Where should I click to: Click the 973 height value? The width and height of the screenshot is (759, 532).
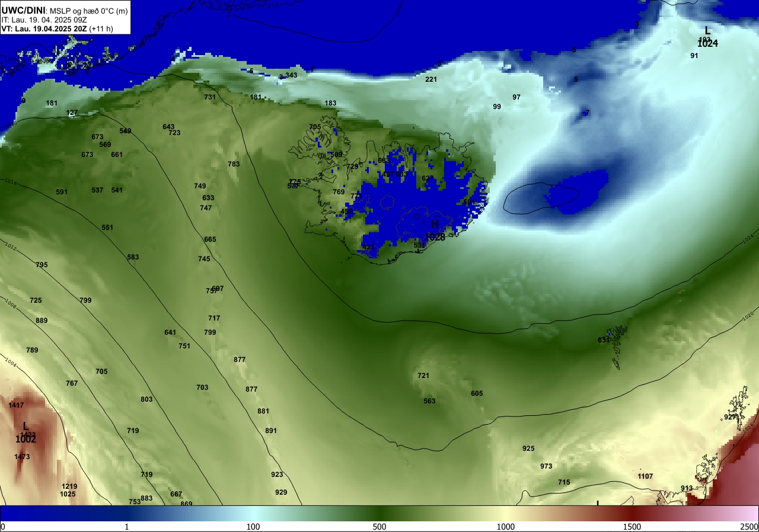(546, 466)
